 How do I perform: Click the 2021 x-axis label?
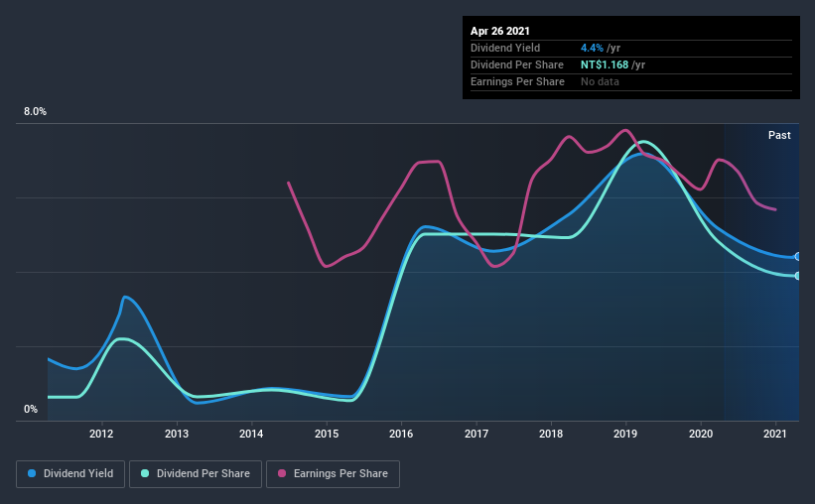(775, 434)
